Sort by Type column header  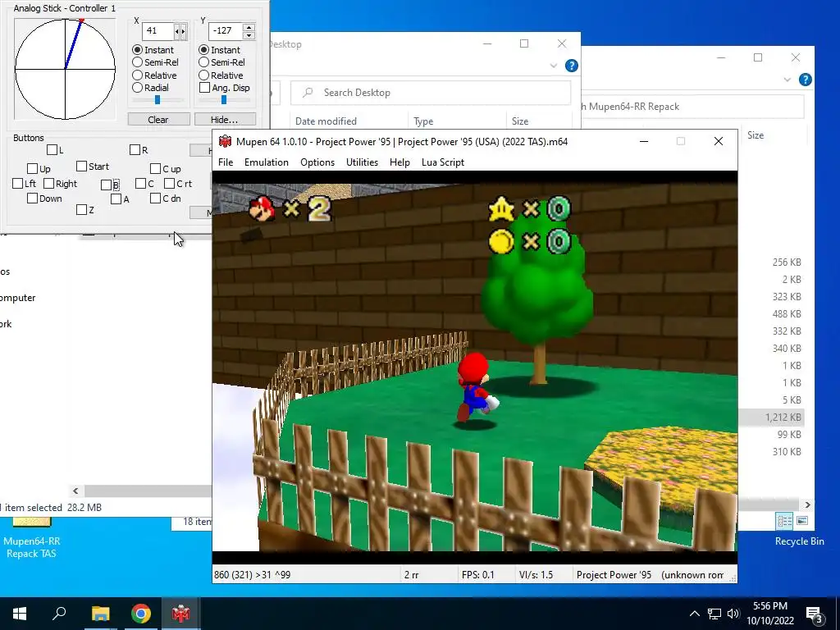click(423, 121)
